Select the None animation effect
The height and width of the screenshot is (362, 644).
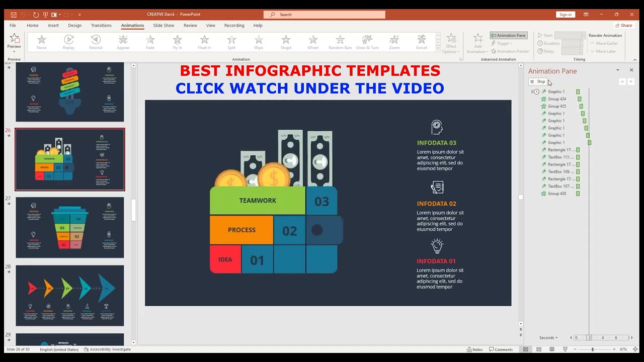pos(42,42)
